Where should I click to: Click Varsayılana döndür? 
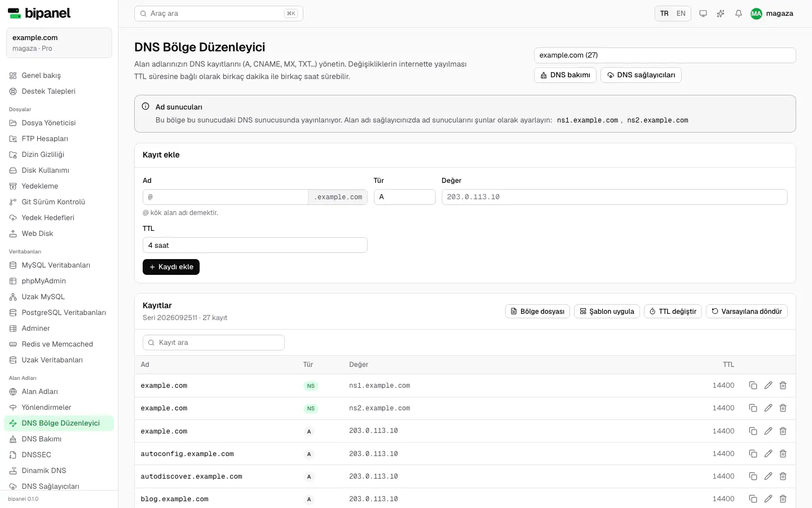(x=747, y=312)
